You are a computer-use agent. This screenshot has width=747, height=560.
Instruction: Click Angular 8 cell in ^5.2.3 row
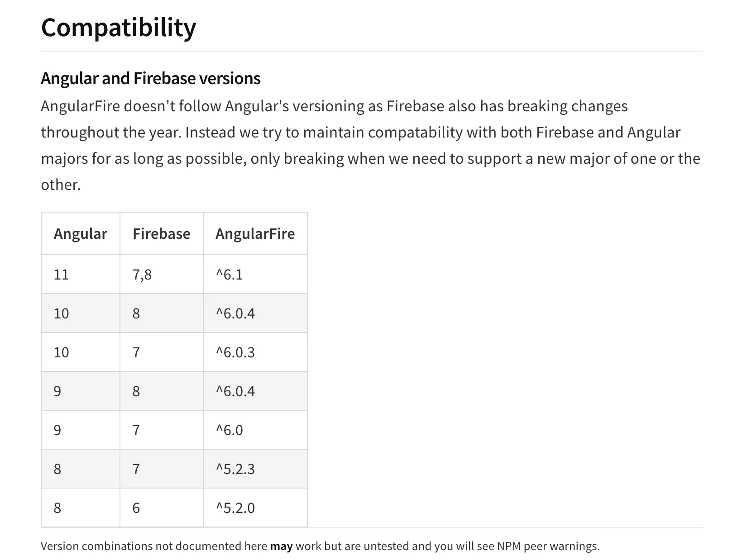(x=57, y=469)
